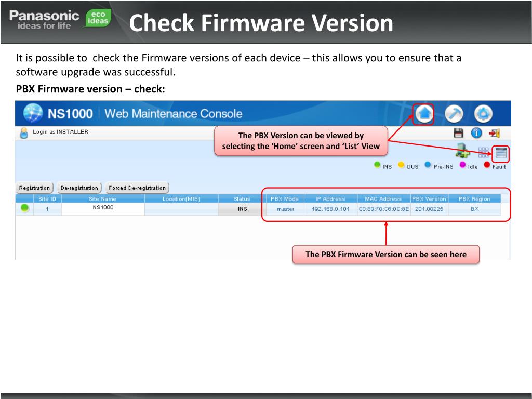
Task: Click the IP Address column header
Action: (330, 199)
